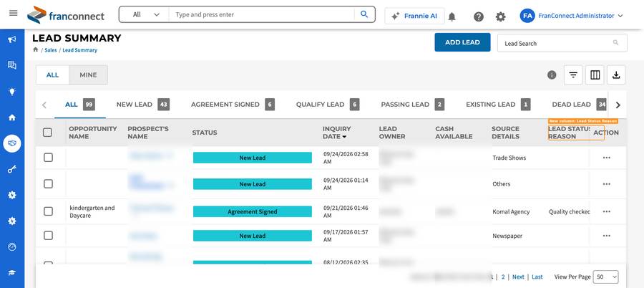Check the Trade Shows row checkbox

[49, 158]
